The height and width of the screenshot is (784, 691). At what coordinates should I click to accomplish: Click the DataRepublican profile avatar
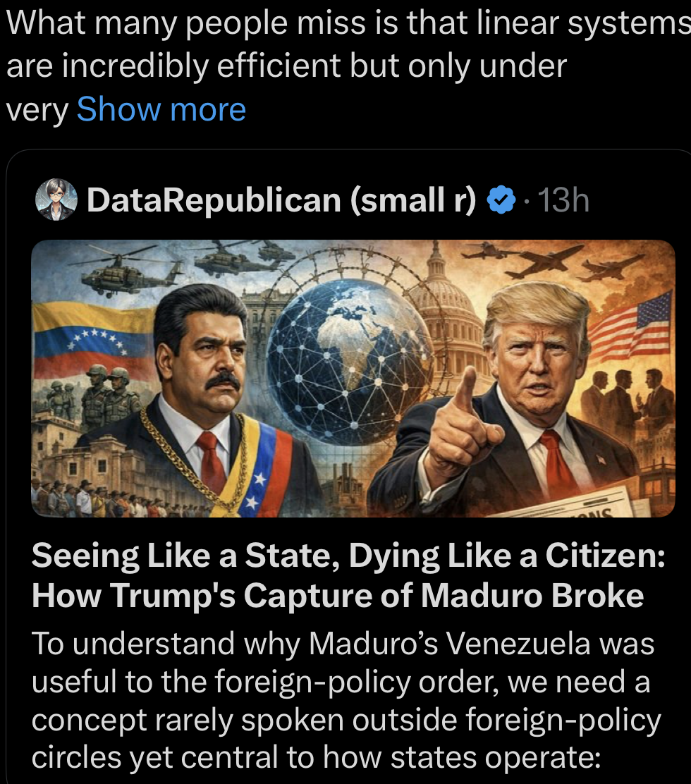(x=56, y=200)
